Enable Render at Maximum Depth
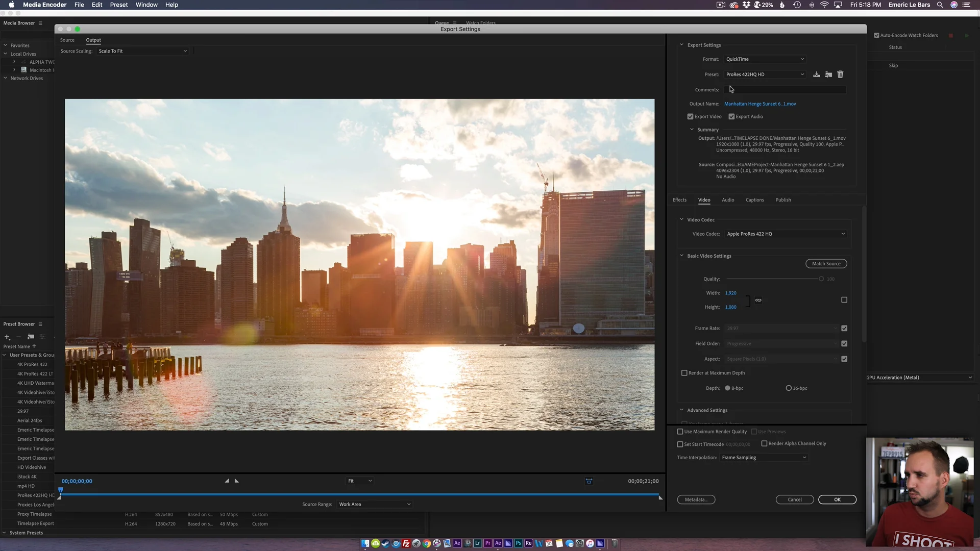The width and height of the screenshot is (980, 551). (x=684, y=373)
